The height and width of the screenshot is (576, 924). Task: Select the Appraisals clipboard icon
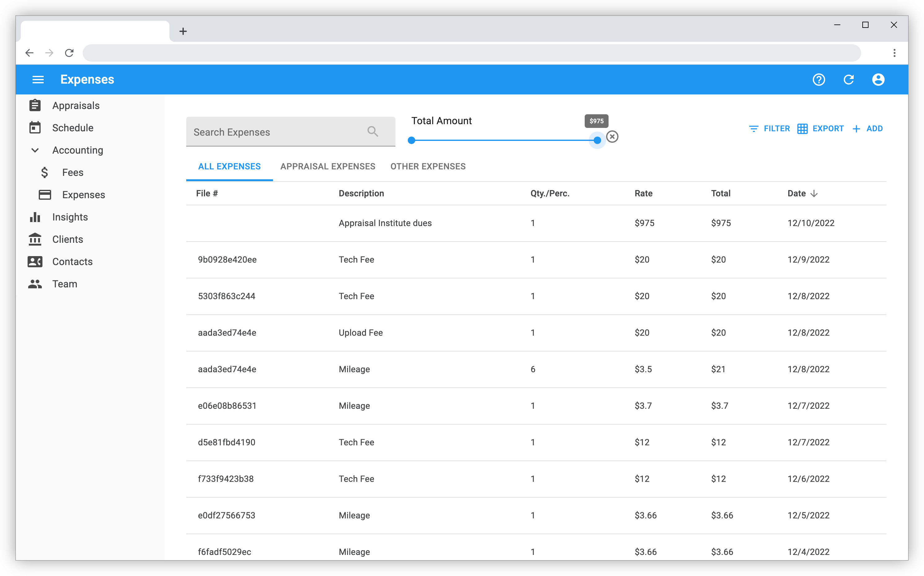click(35, 105)
